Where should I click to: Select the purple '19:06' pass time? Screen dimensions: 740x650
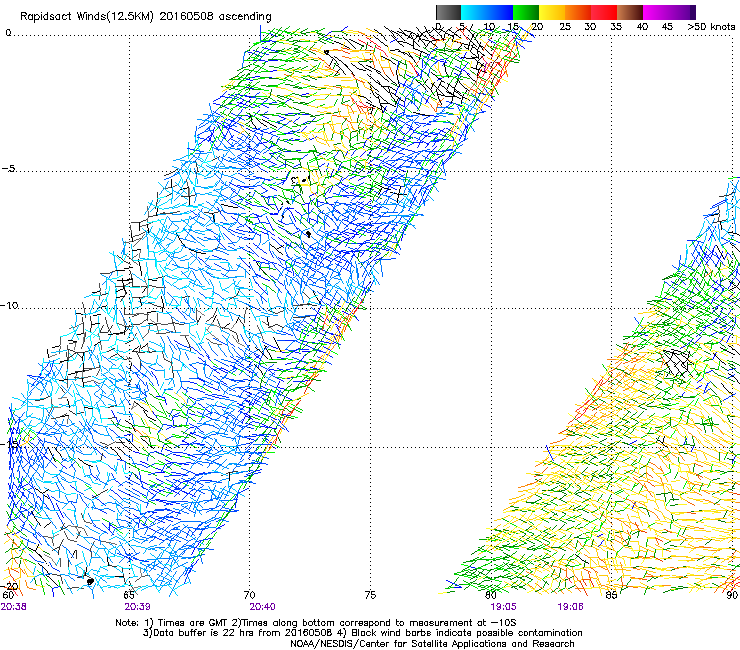pos(570,607)
